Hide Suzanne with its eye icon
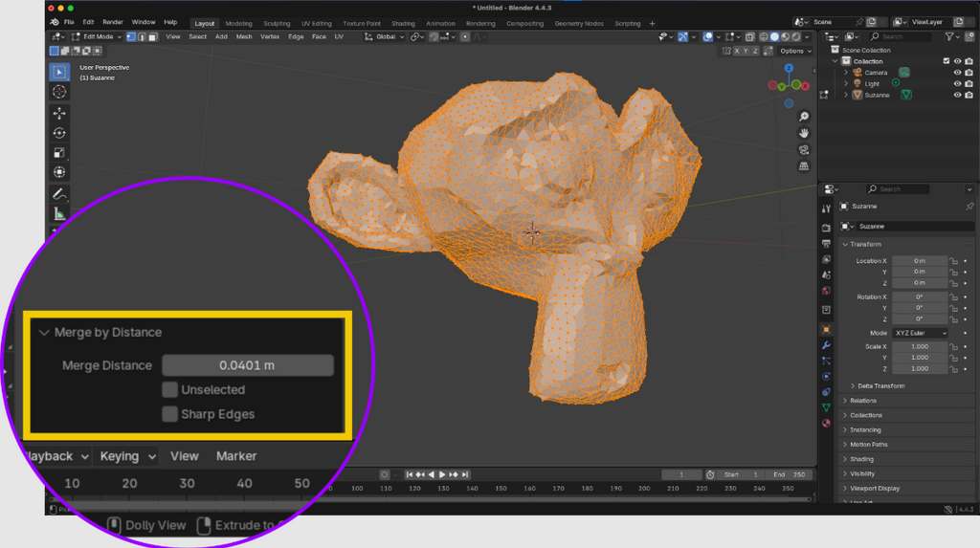The height and width of the screenshot is (548, 980). (x=957, y=95)
